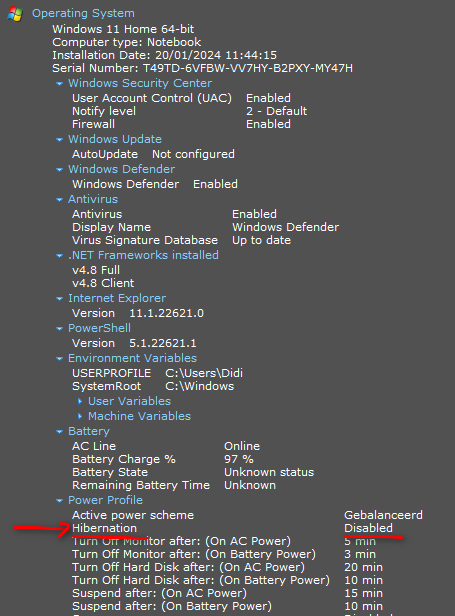Collapse the Antivirus section arrow
Screen dimensions: 455x616
(x=59, y=200)
